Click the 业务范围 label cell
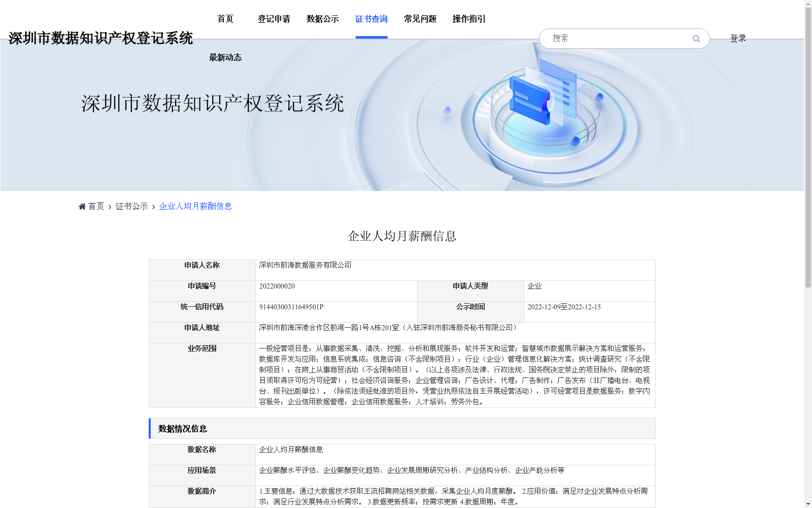 click(202, 375)
